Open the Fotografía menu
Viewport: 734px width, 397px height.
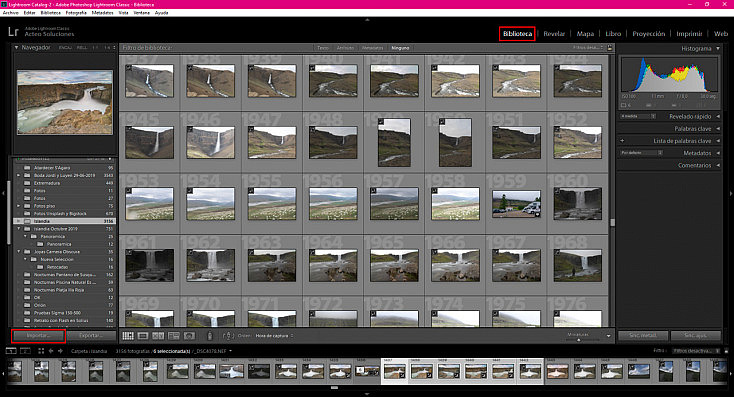[x=76, y=13]
